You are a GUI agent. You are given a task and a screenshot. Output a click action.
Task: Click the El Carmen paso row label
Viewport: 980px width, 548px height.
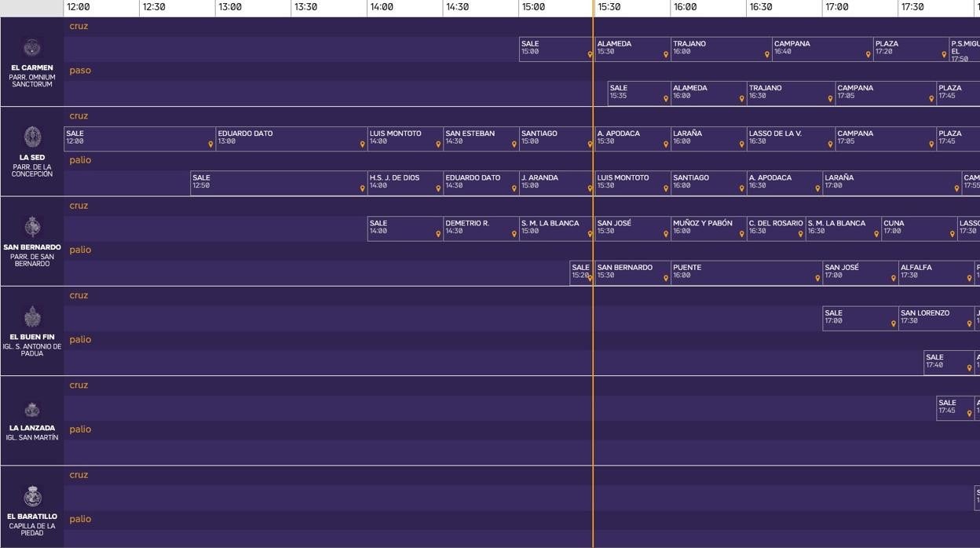pos(80,71)
